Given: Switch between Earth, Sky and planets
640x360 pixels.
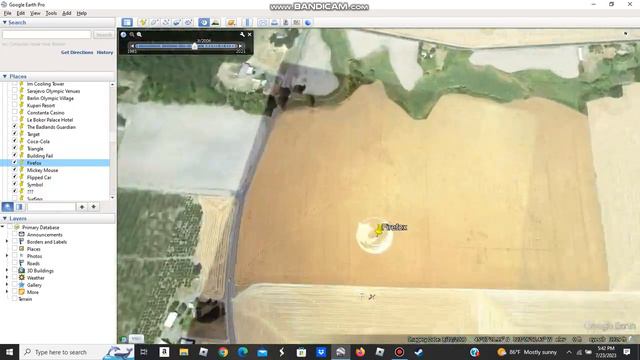Looking at the screenshot, I should [x=231, y=22].
